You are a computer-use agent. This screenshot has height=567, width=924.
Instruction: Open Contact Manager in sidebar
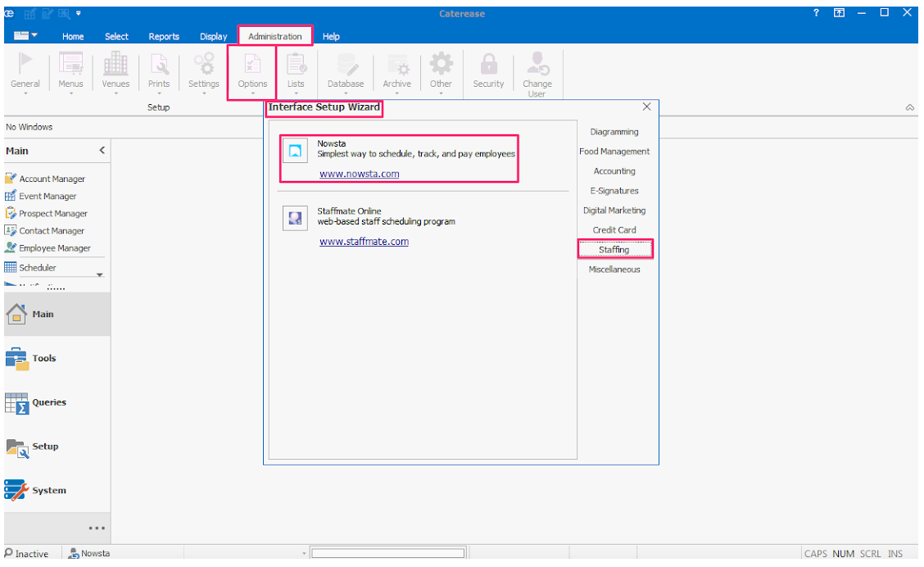[52, 230]
